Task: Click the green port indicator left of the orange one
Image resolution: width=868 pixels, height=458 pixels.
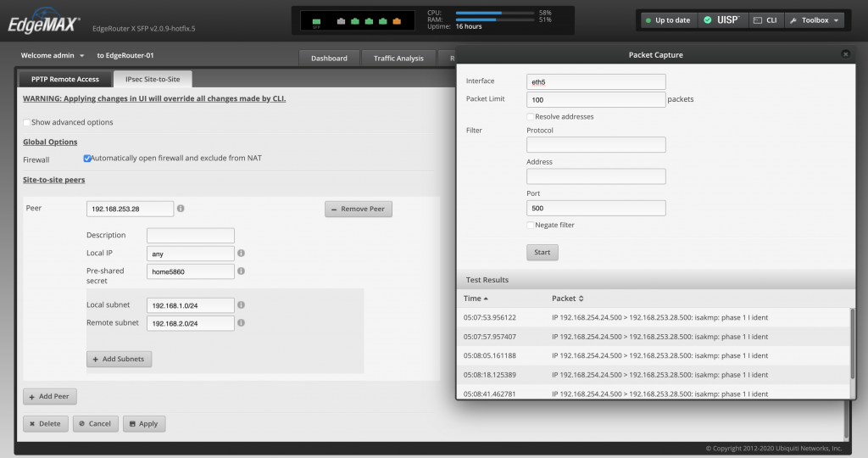Action: [x=382, y=21]
